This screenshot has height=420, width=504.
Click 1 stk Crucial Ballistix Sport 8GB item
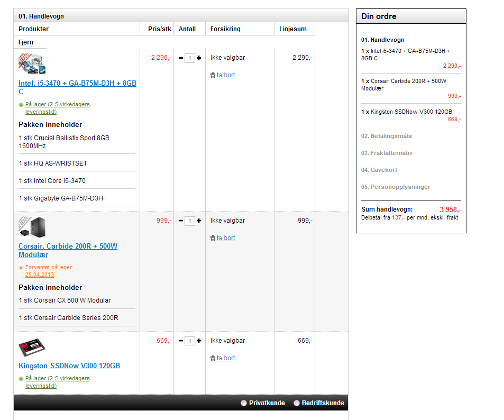tap(64, 142)
